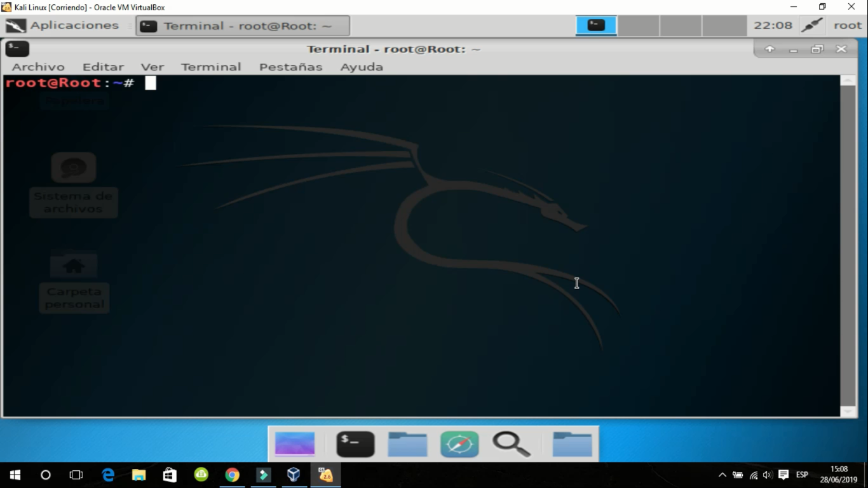Click the up-arrow always-on-top button of terminal
Screen dimensions: 868x488
(770, 49)
